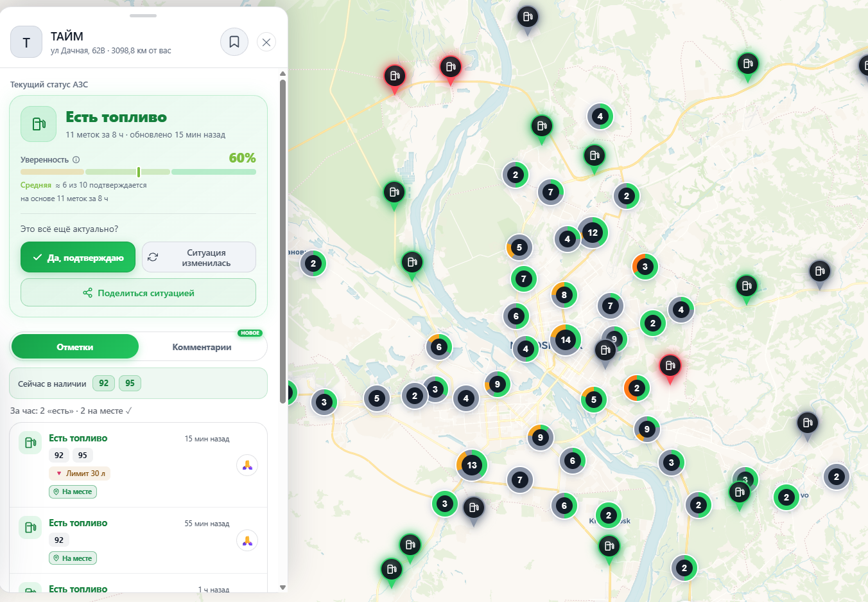Screen dimensions: 868x602
Task: Select the gray station pin at map's top edge
Action: pos(528,18)
